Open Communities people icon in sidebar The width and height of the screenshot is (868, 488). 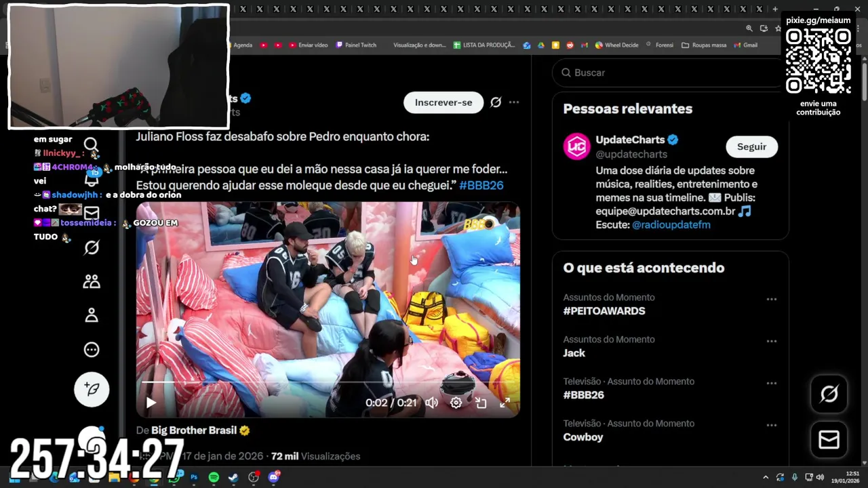92,281
